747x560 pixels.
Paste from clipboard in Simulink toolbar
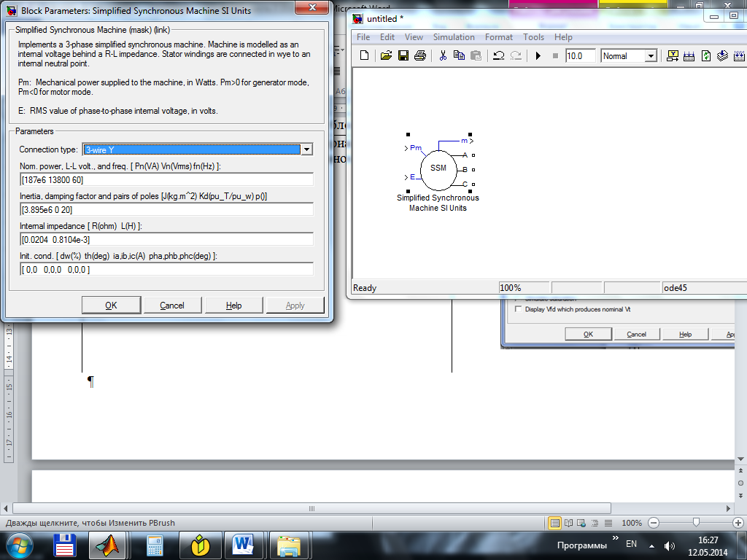[476, 55]
